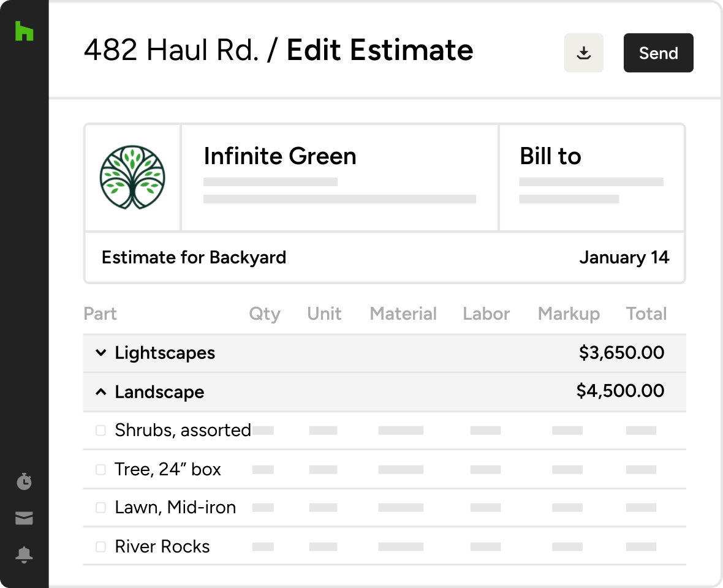This screenshot has width=723, height=588.
Task: Tick the Lawn, Mid-iron checkbox
Action: tap(101, 508)
